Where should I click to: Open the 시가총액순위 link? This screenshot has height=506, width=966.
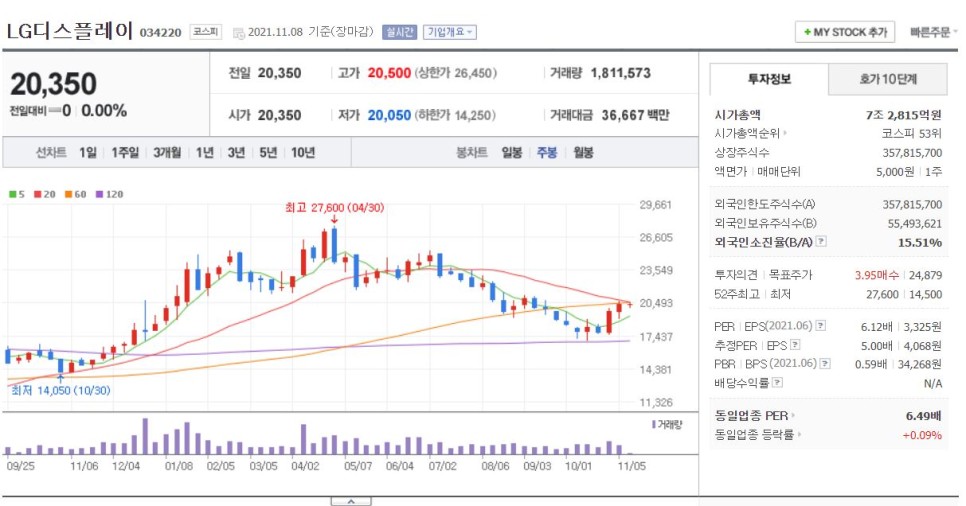coord(750,133)
